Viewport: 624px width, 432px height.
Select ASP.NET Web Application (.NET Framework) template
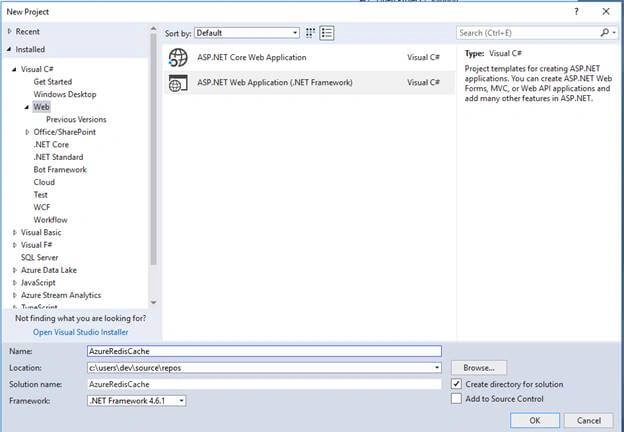pos(309,83)
